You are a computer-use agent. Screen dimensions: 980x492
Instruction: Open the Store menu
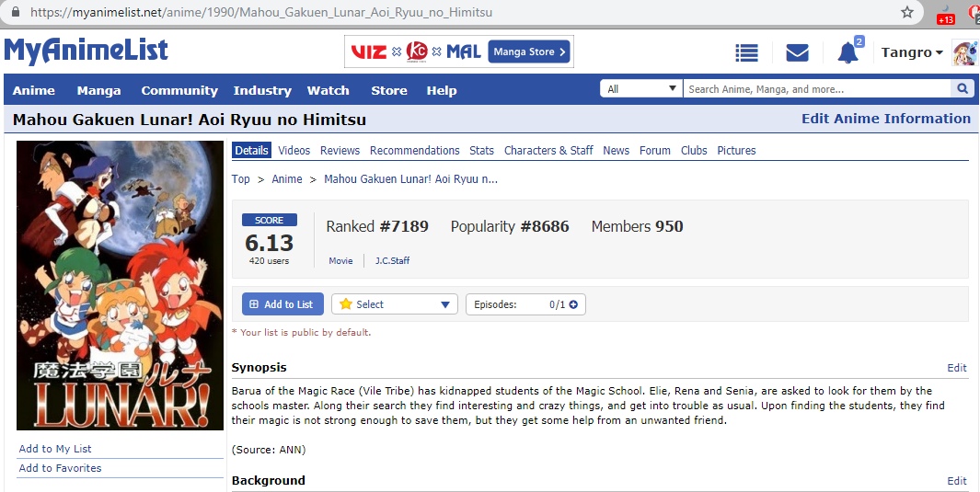(x=388, y=90)
